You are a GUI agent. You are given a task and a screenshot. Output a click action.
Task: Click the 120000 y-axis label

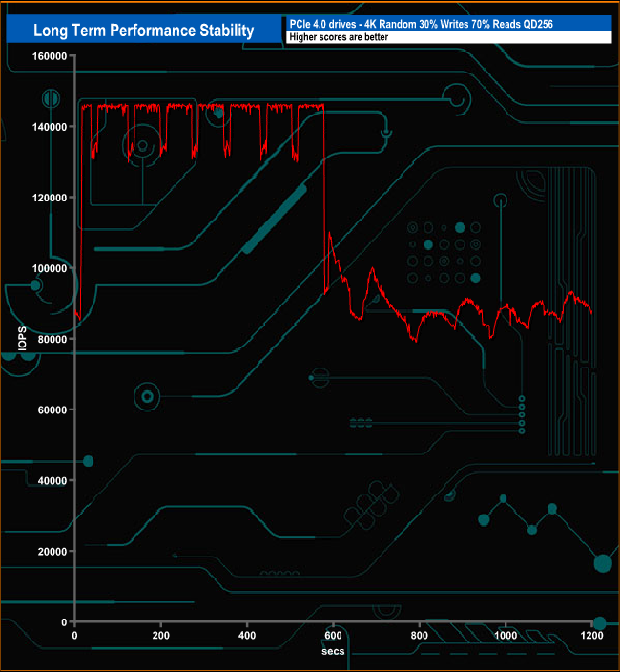[50, 198]
